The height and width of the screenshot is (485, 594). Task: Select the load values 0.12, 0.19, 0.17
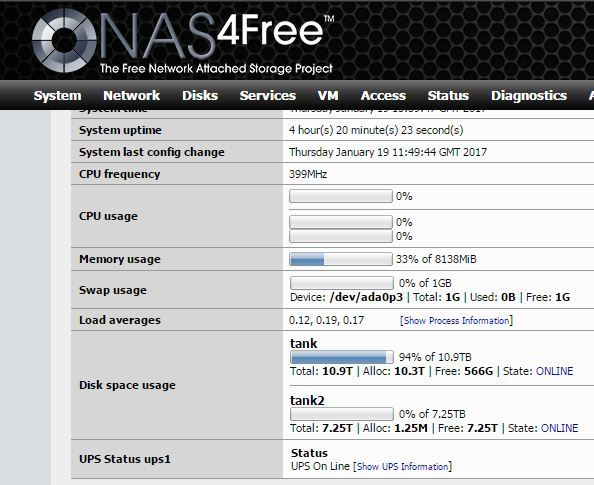[326, 320]
